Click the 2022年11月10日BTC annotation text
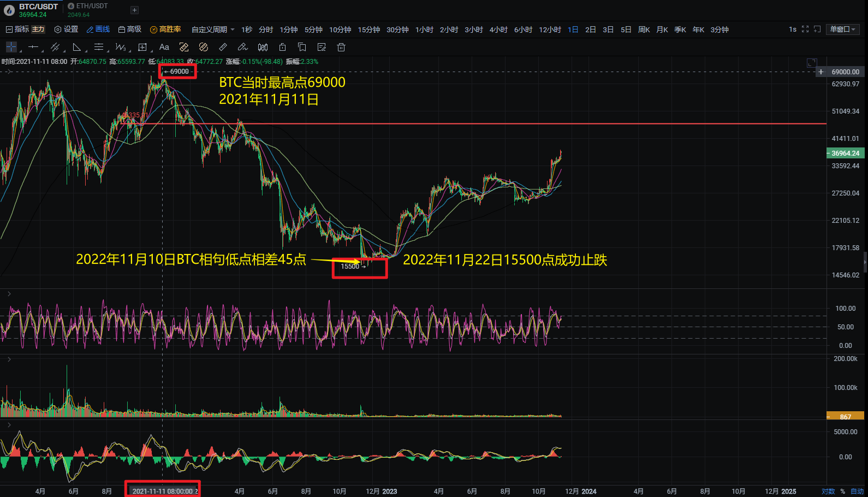The width and height of the screenshot is (868, 497). [191, 259]
